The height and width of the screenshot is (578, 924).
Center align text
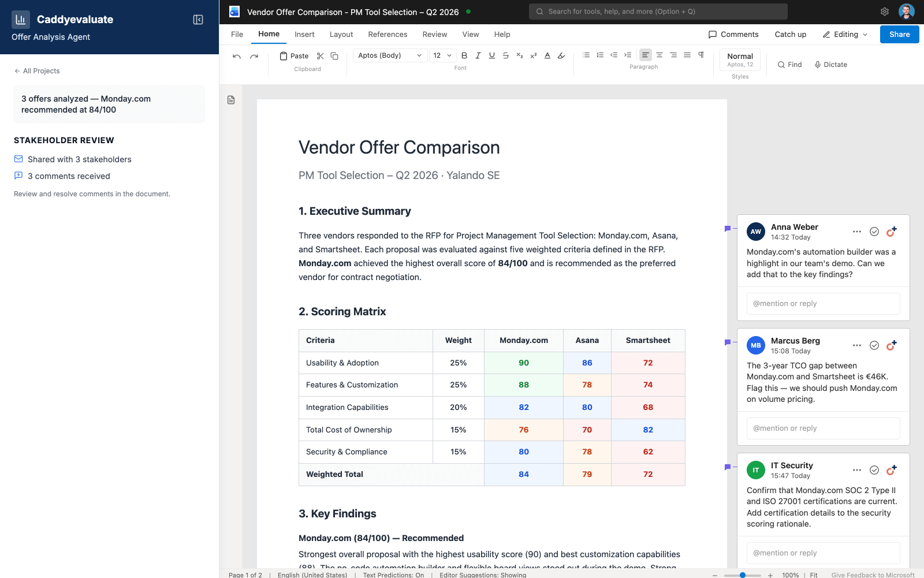pos(660,55)
